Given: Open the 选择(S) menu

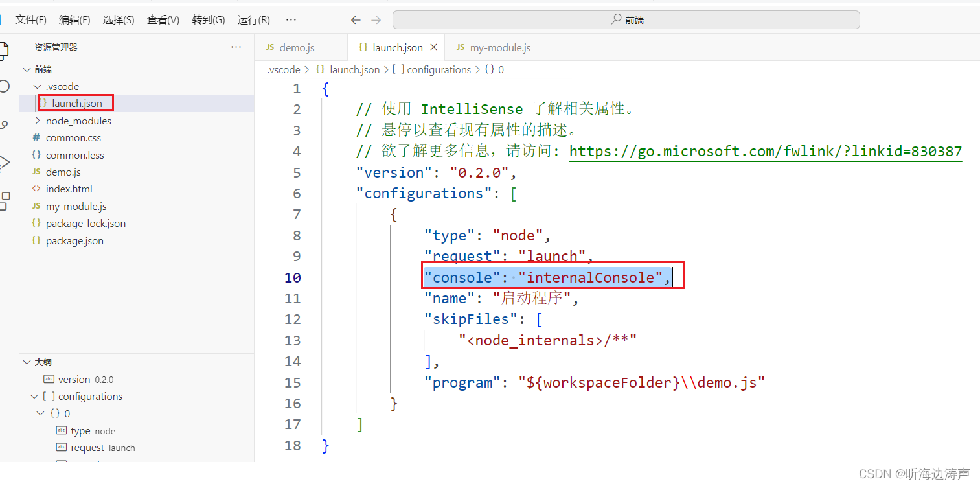Looking at the screenshot, I should tap(119, 20).
